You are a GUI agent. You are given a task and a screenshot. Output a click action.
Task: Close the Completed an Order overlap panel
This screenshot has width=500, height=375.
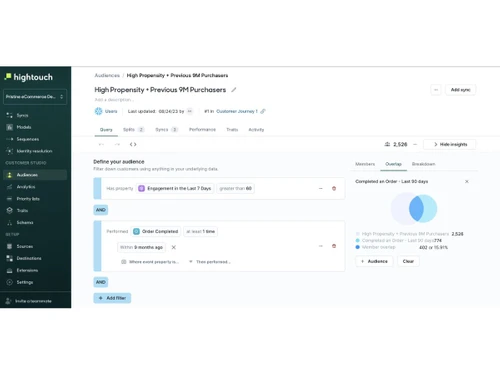pyautogui.click(x=467, y=181)
